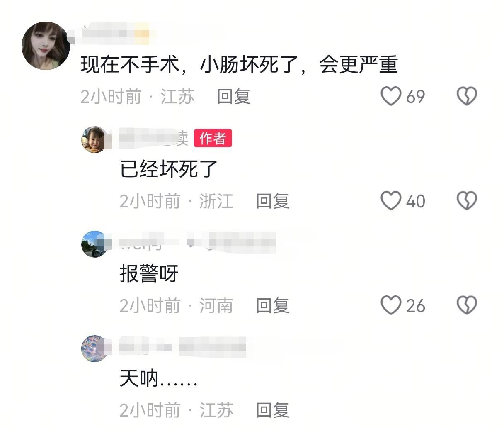This screenshot has width=504, height=429.
Task: Select the reply text 已经坏死了
Action: point(169,169)
